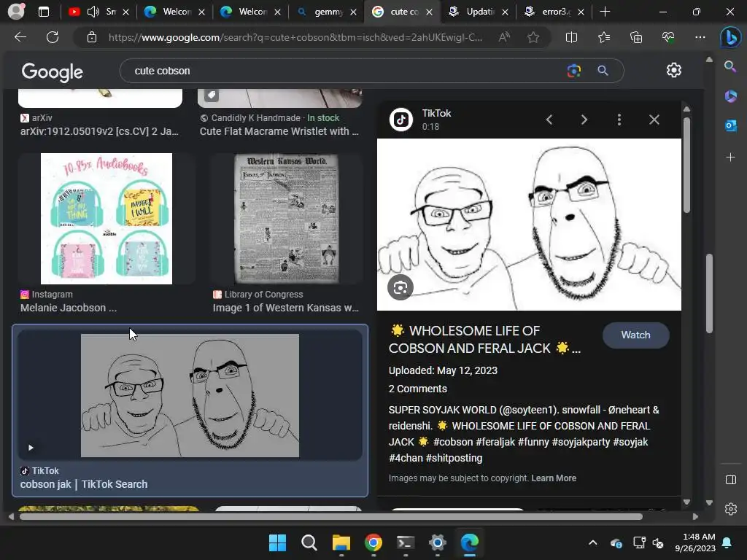This screenshot has width=747, height=560.
Task: Open WHOLESOME LIFE OF COBSON title link
Action: tap(484, 339)
